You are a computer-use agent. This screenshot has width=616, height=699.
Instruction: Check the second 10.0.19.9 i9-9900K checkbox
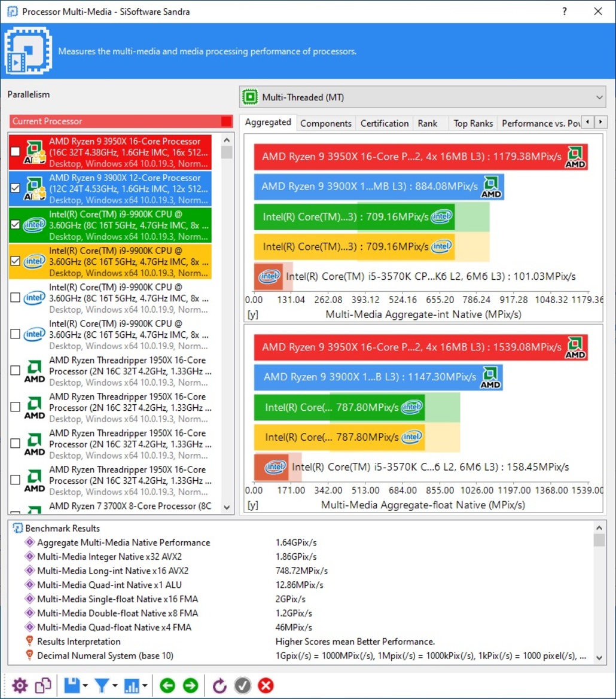(x=15, y=334)
